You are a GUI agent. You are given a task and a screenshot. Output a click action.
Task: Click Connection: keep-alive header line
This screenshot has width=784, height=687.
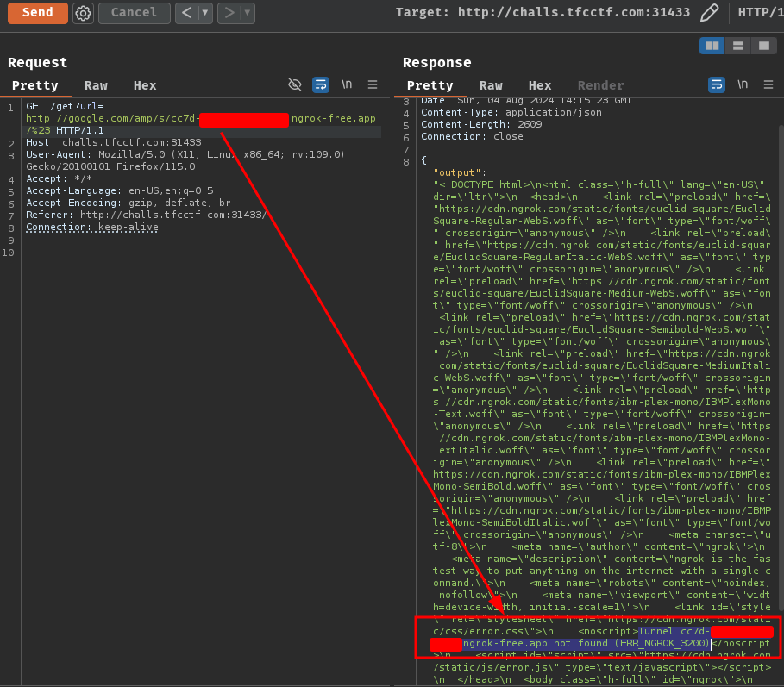click(92, 227)
